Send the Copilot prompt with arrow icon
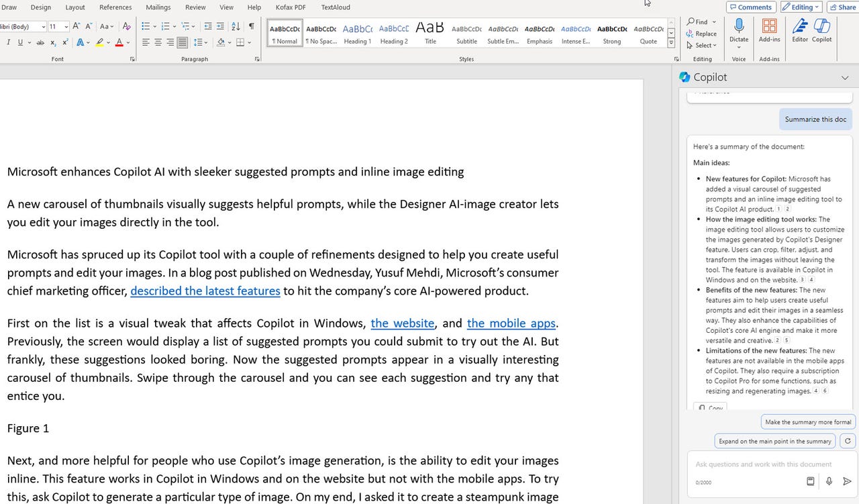859x504 pixels. [x=848, y=481]
